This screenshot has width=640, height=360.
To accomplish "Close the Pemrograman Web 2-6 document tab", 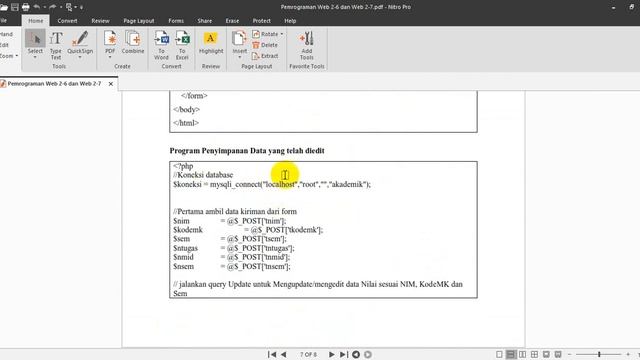I will pos(111,84).
